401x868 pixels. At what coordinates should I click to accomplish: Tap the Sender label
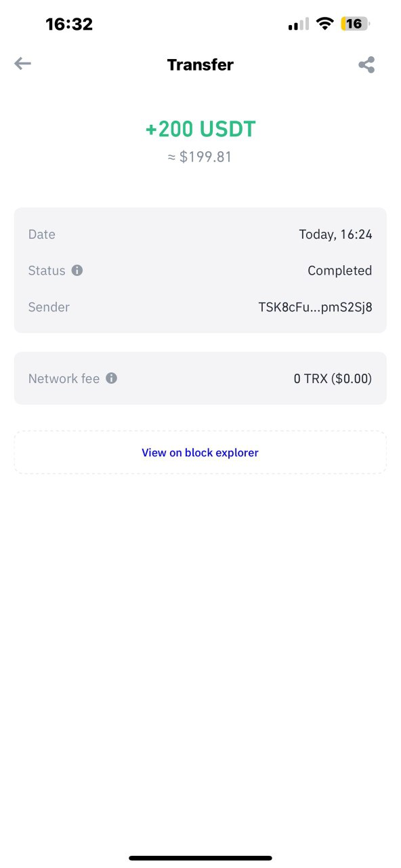pyautogui.click(x=49, y=307)
